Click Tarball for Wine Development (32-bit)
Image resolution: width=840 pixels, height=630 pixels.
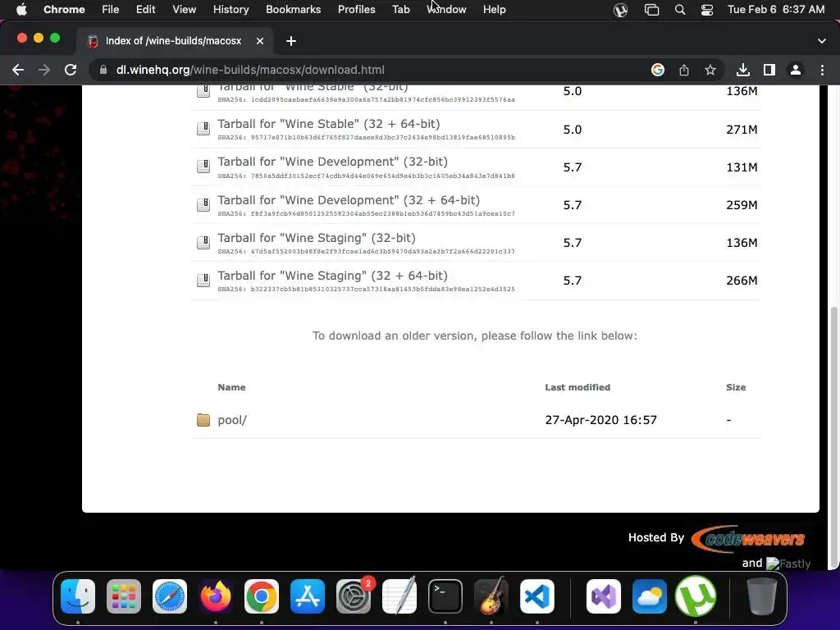(x=333, y=162)
